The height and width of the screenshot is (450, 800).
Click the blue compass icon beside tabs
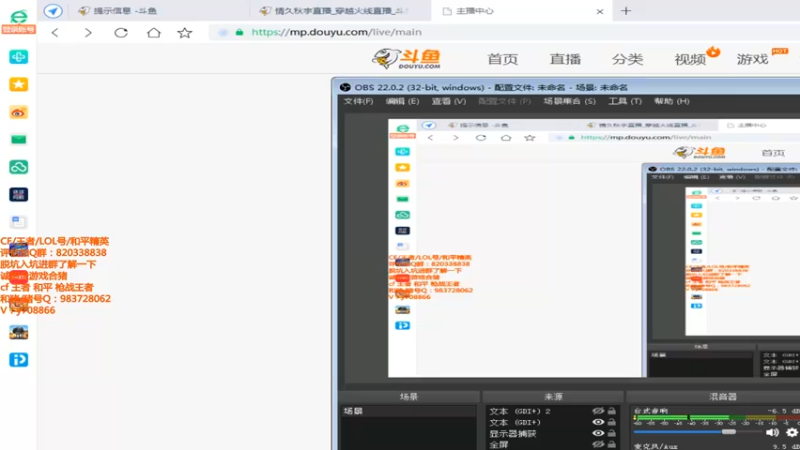click(53, 11)
